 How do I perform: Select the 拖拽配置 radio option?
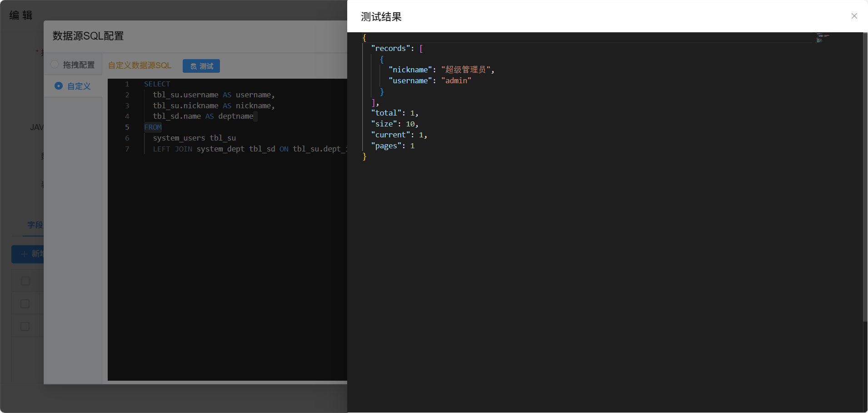[x=55, y=65]
